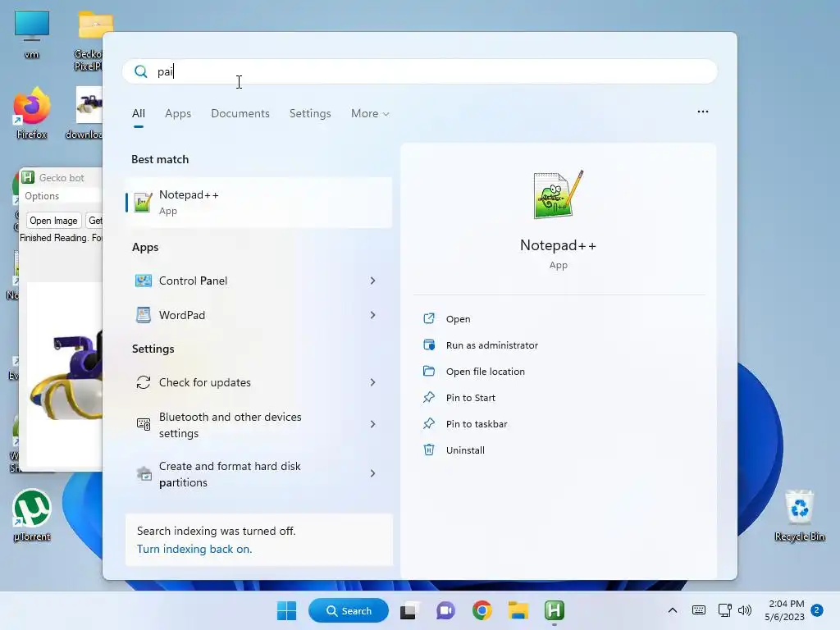The width and height of the screenshot is (840, 630).
Task: Click the Run as administrator shield icon
Action: click(428, 345)
